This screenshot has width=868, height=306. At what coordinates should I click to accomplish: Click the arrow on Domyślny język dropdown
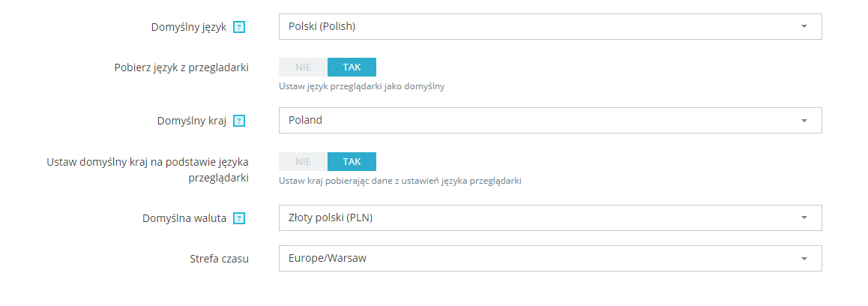tap(804, 26)
